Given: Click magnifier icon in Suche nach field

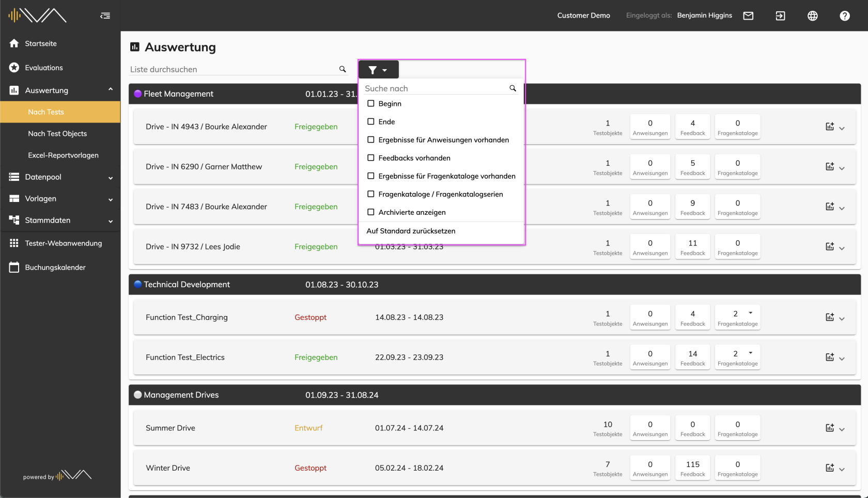Looking at the screenshot, I should (513, 88).
